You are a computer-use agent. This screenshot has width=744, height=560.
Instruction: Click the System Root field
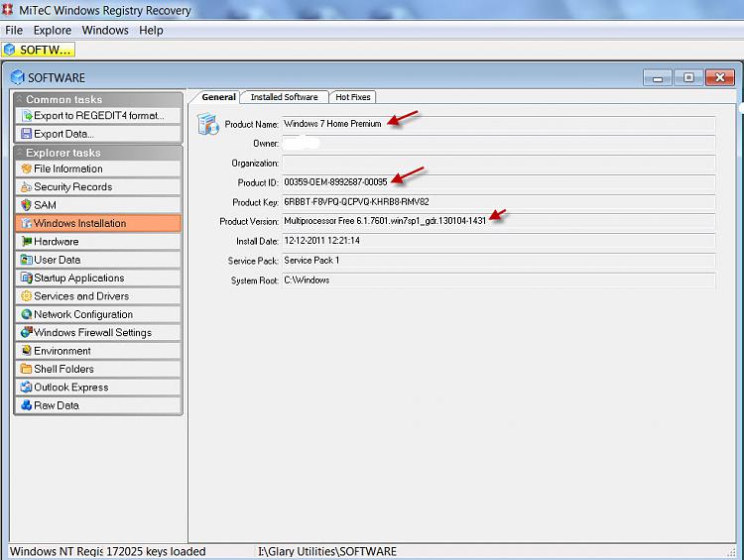pos(498,280)
